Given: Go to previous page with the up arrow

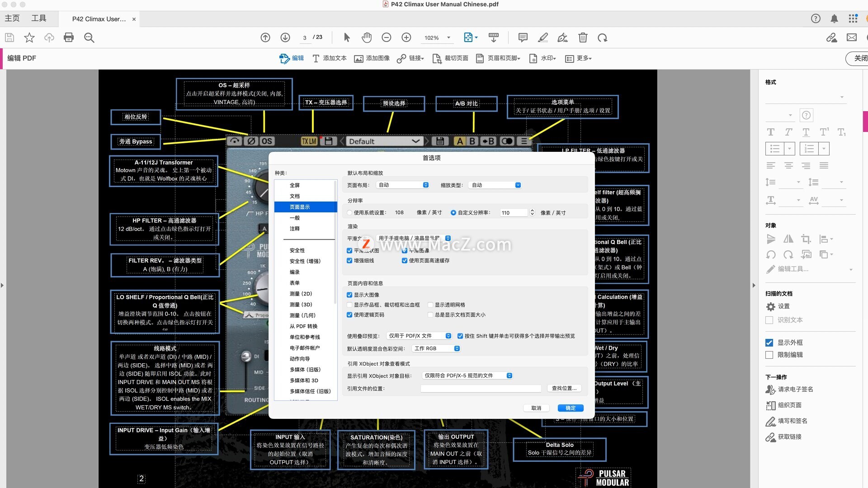Looking at the screenshot, I should (265, 38).
